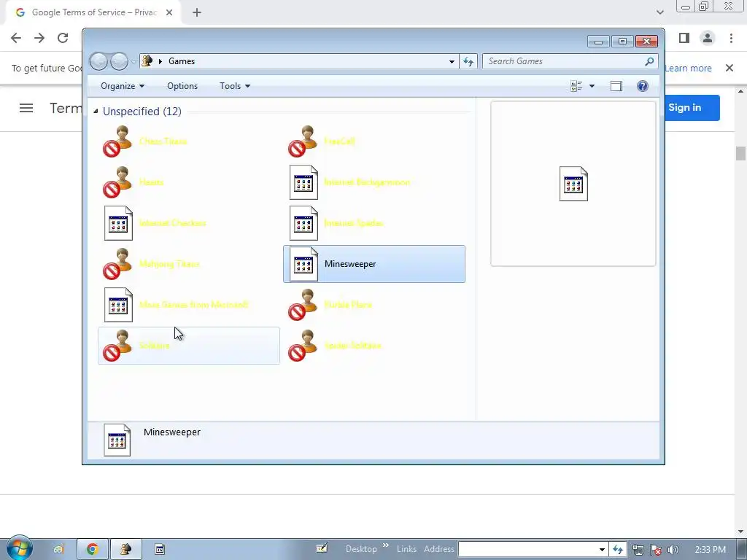Click the 2:33 PM clock
The height and width of the screenshot is (560, 747).
pyautogui.click(x=711, y=550)
